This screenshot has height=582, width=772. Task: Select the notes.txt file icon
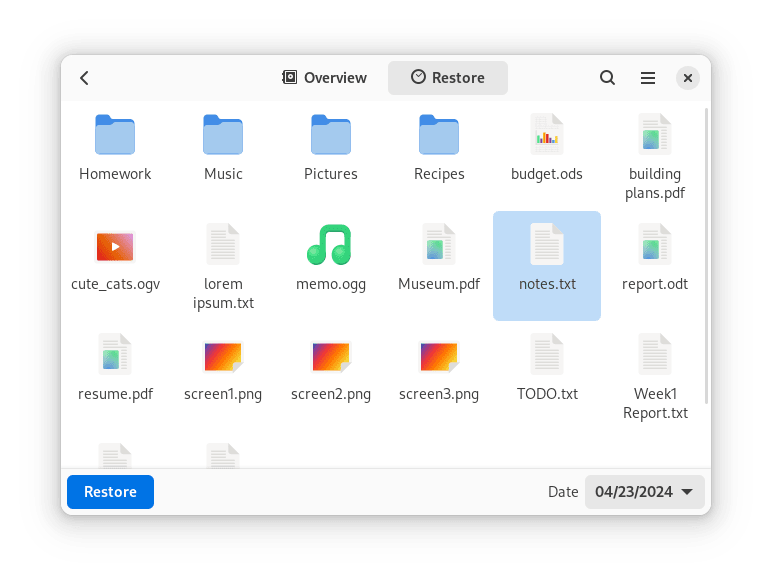click(547, 244)
